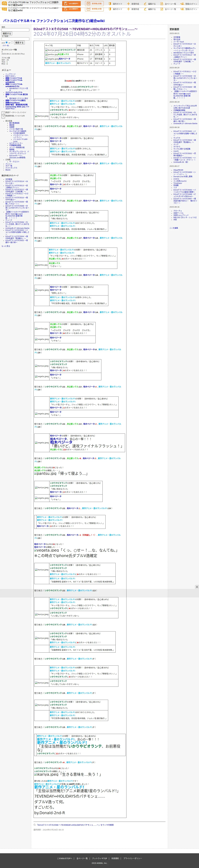Click ここを編集 in the right sidebar
Viewport: 199px width, 868px height.
coord(174,228)
